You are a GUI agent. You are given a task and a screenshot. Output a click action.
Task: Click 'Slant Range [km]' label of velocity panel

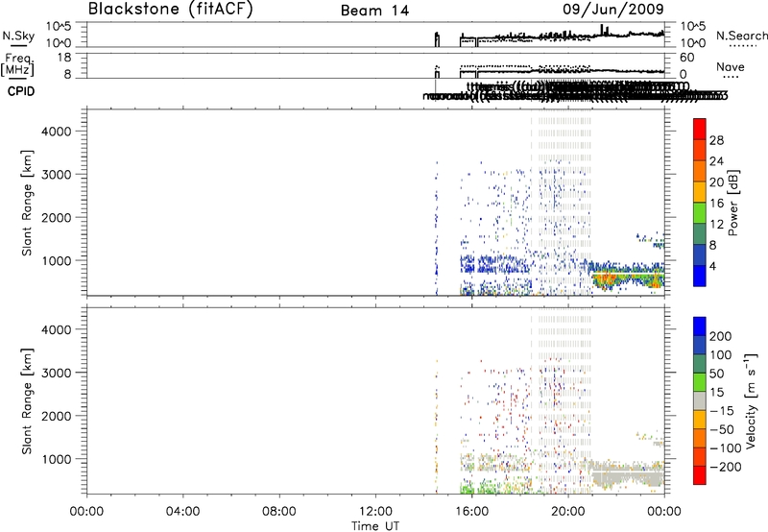[x=27, y=401]
